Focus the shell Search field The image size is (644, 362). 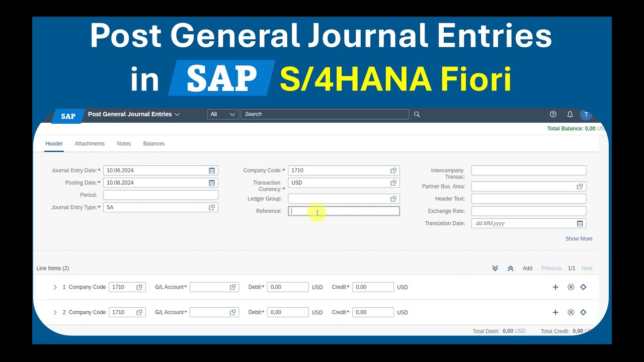click(x=325, y=114)
